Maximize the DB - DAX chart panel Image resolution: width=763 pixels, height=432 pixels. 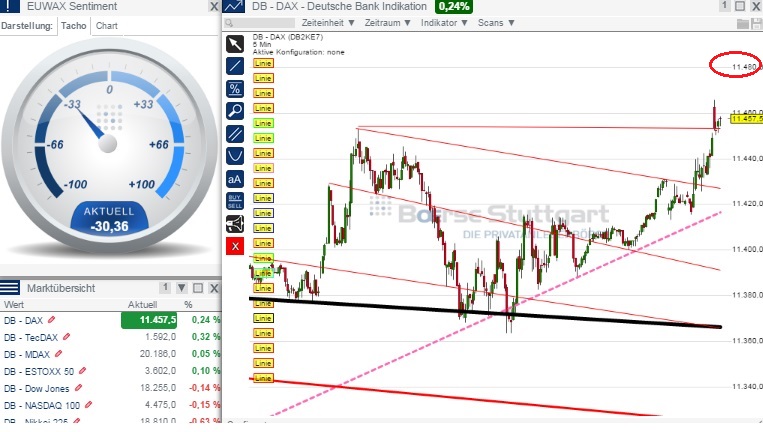tap(740, 6)
